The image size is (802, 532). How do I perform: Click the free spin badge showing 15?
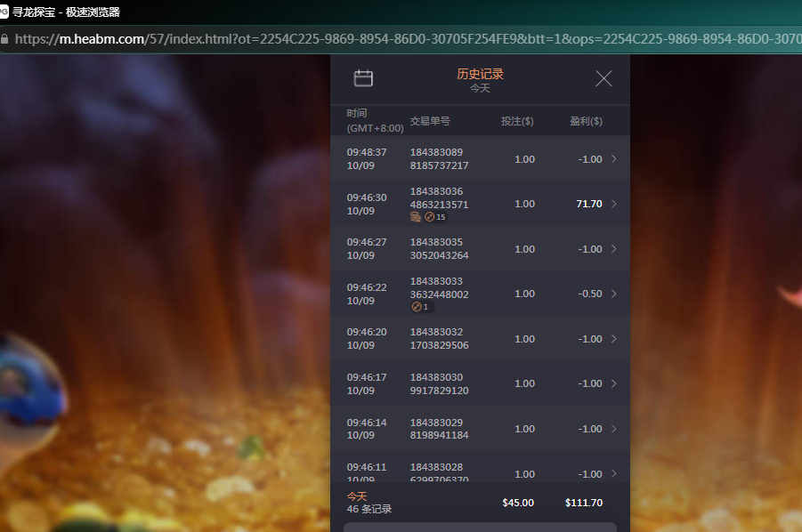point(435,217)
